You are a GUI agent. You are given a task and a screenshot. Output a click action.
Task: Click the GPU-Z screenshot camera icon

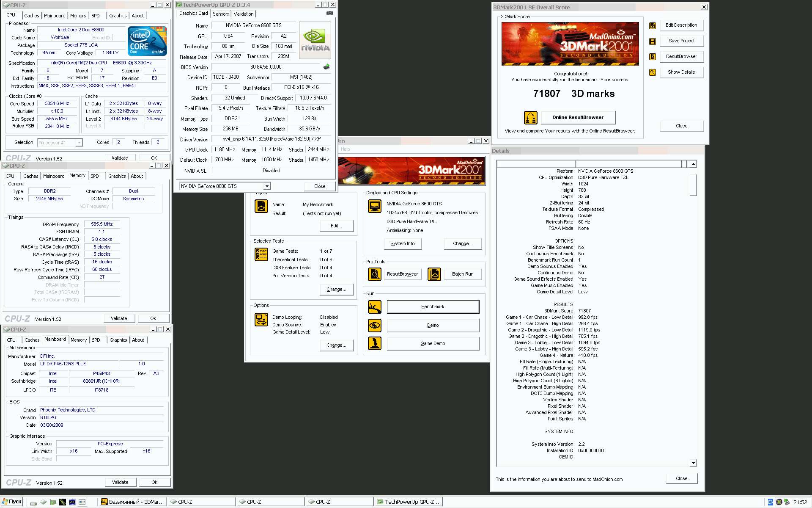pos(329,14)
